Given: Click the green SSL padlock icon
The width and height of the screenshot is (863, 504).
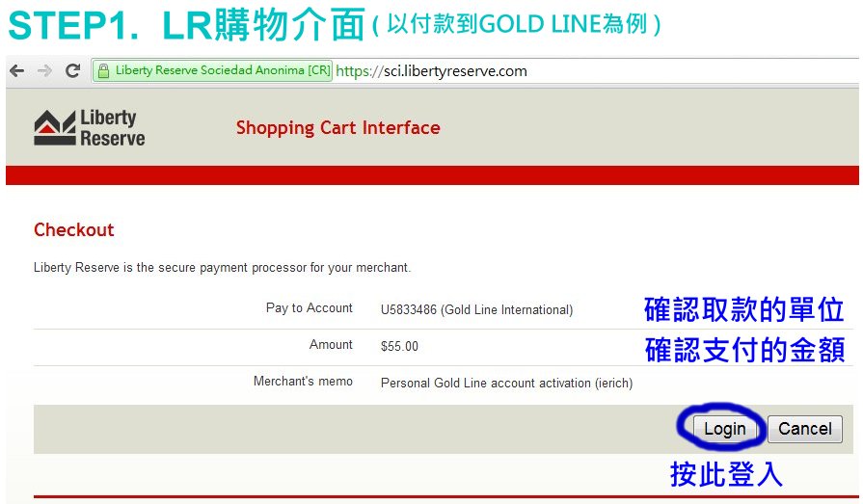Looking at the screenshot, I should pyautogui.click(x=103, y=71).
